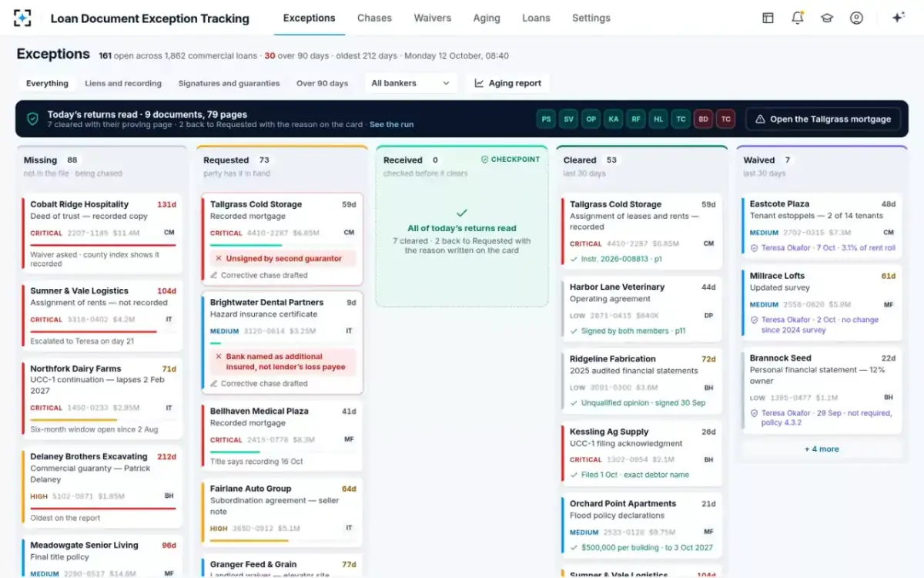Open the Sumner & Vale Logistics missing card
The height and width of the screenshot is (578, 924).
pyautogui.click(x=102, y=316)
